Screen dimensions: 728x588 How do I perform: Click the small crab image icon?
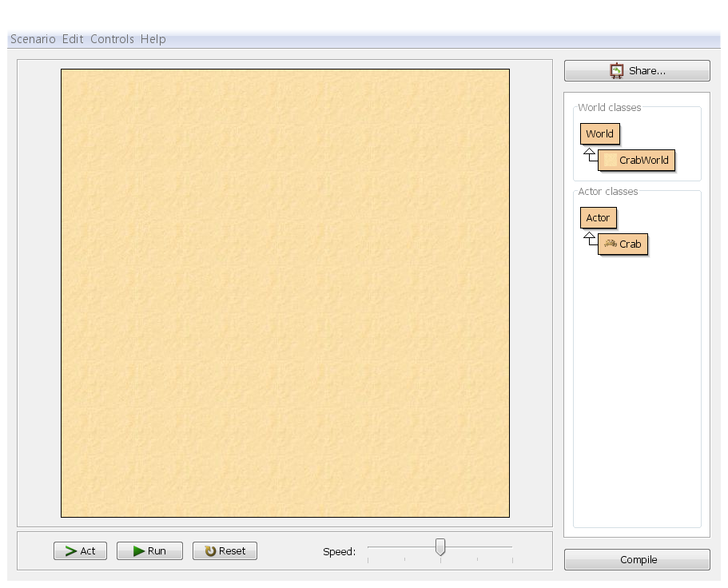click(x=610, y=244)
